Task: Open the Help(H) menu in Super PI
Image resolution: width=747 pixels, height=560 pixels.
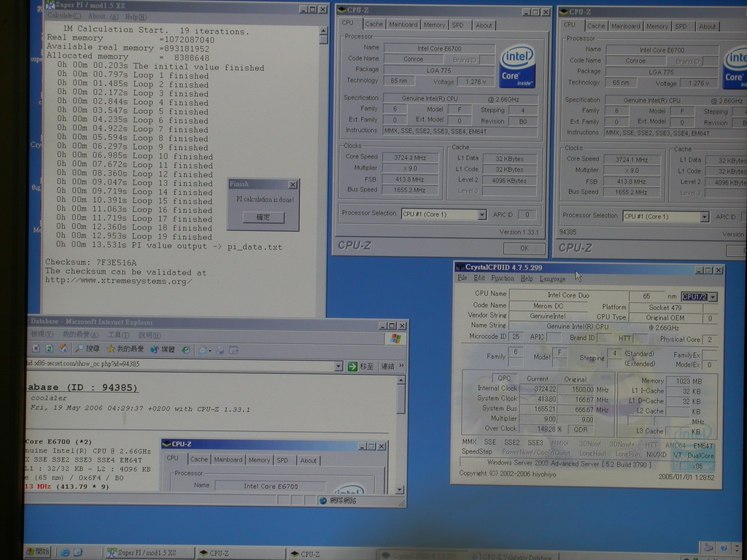Action: pos(136,17)
